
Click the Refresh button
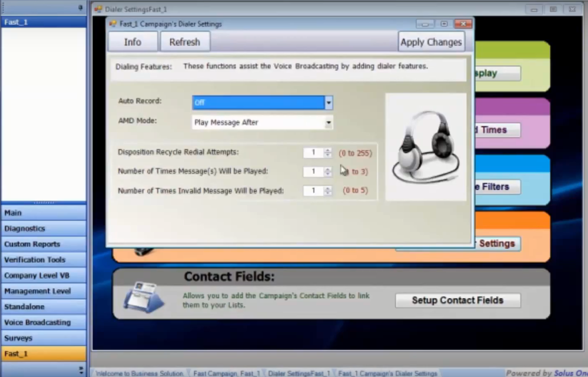[x=185, y=42]
